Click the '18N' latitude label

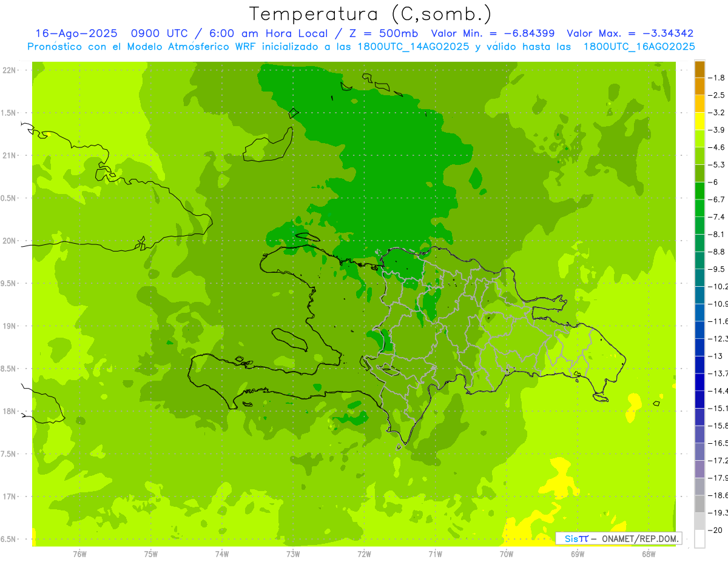(8, 411)
